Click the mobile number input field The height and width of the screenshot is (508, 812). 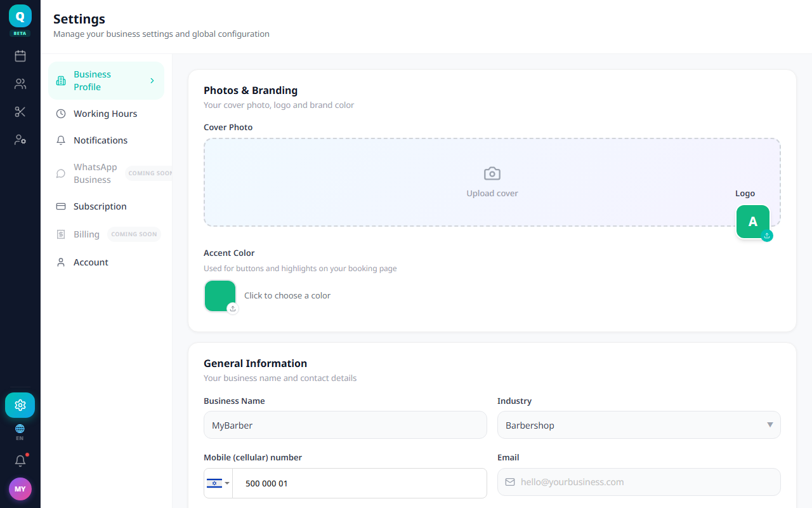pos(360,483)
